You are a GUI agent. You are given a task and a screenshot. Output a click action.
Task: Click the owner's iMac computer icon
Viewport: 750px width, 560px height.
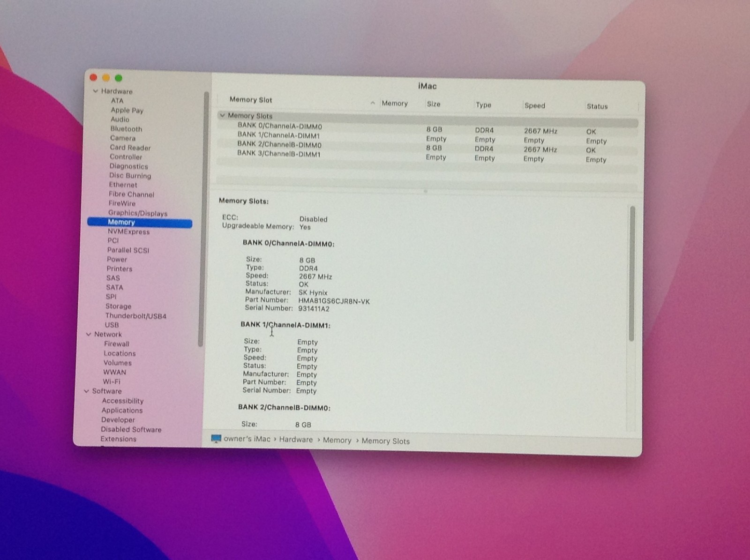coord(216,439)
